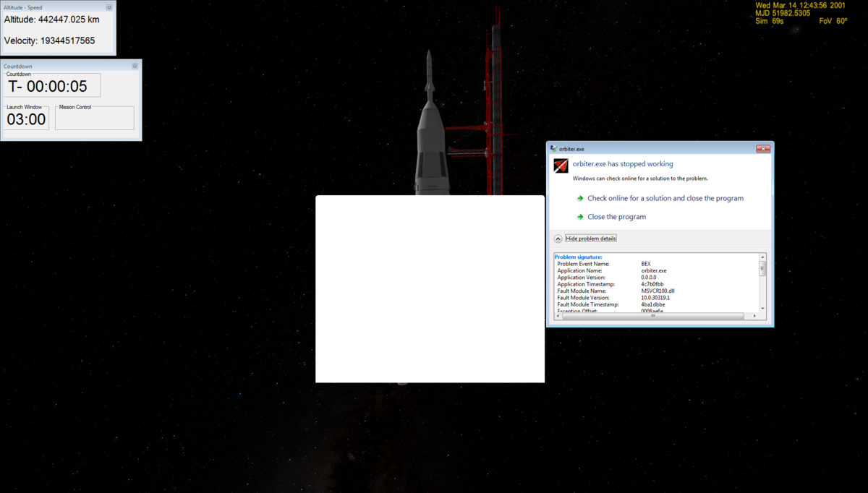Select the 'Application Name:' row label
The height and width of the screenshot is (493, 868).
(x=580, y=271)
